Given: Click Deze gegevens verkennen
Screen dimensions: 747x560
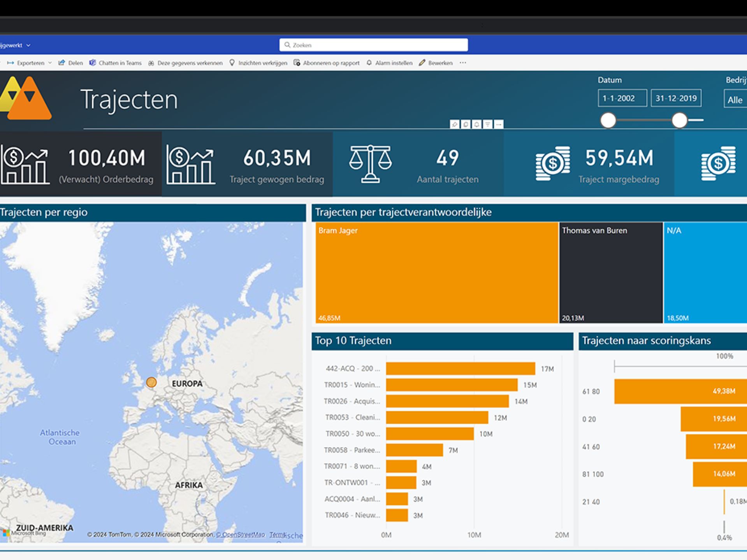Looking at the screenshot, I should pyautogui.click(x=185, y=63).
